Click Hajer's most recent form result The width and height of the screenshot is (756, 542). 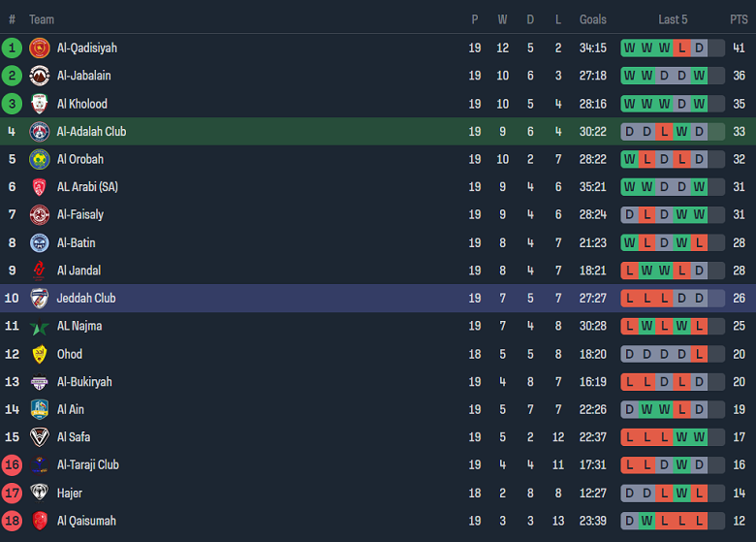point(699,494)
